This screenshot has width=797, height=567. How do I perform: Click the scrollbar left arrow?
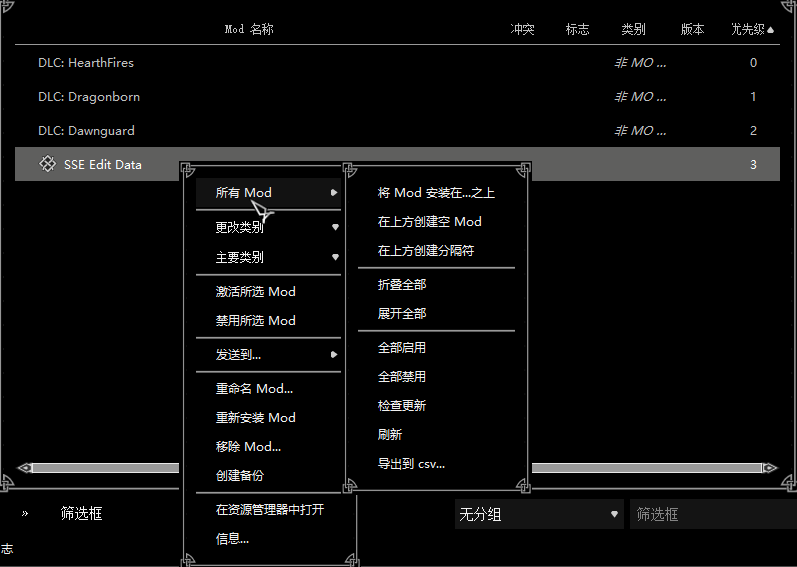pos(24,468)
